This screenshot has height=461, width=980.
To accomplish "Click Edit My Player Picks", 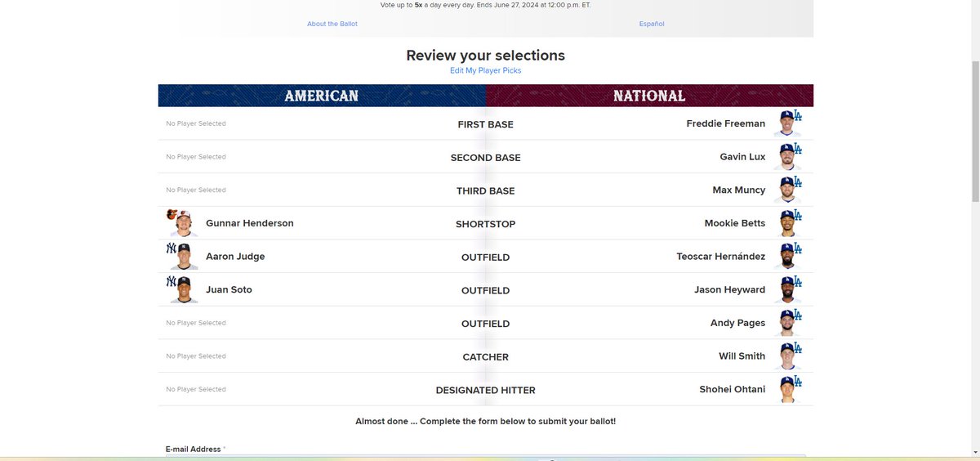I will point(485,70).
